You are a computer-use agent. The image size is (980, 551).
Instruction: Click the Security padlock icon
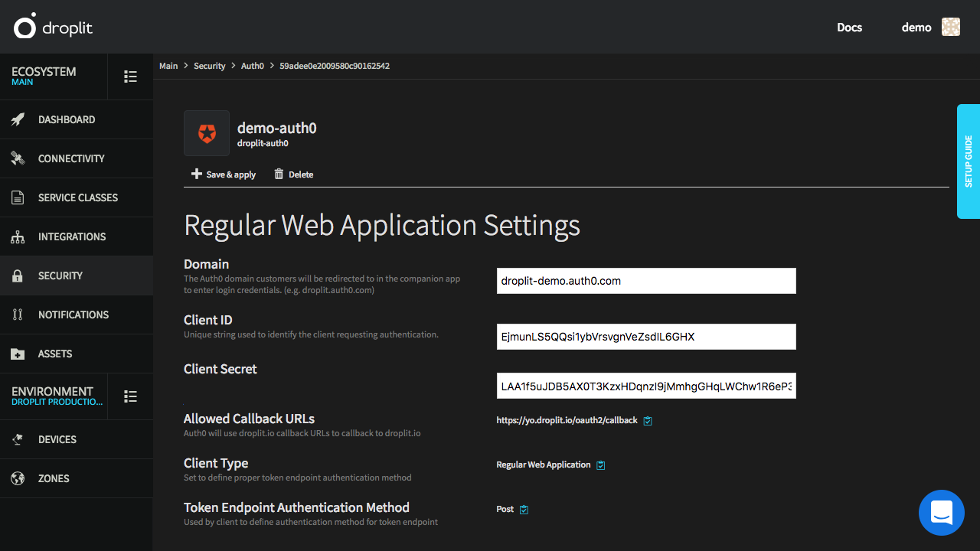click(18, 275)
